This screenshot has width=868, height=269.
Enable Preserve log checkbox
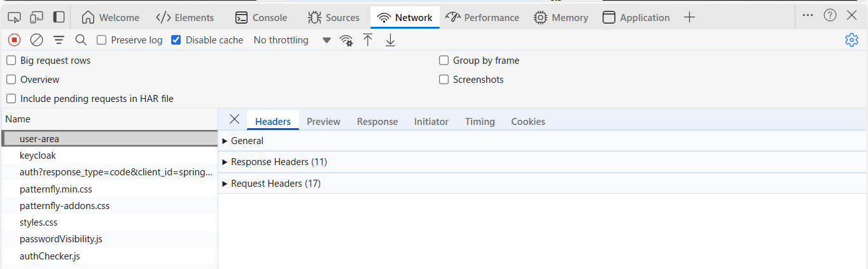coord(101,40)
